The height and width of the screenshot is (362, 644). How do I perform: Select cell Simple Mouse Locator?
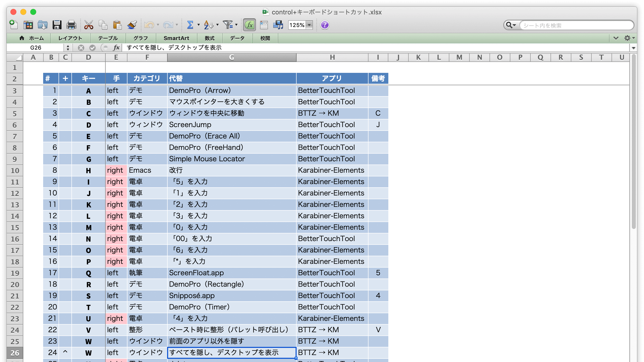[232, 159]
